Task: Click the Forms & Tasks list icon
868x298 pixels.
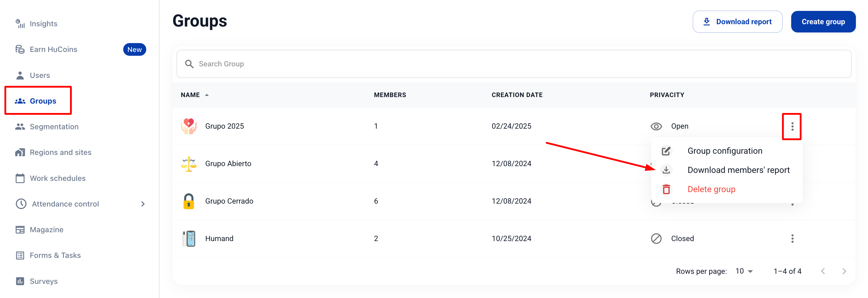Action: point(20,255)
